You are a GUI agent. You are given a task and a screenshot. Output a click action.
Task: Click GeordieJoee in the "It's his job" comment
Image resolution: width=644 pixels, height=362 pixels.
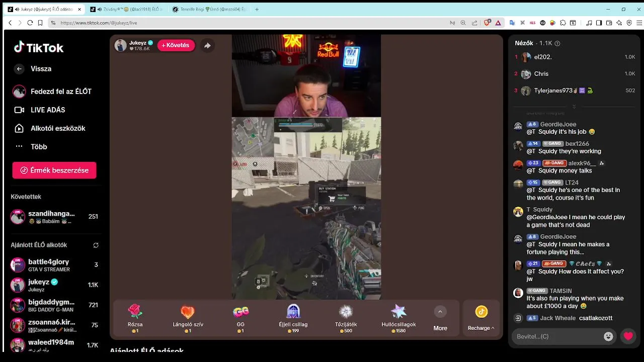tap(558, 124)
